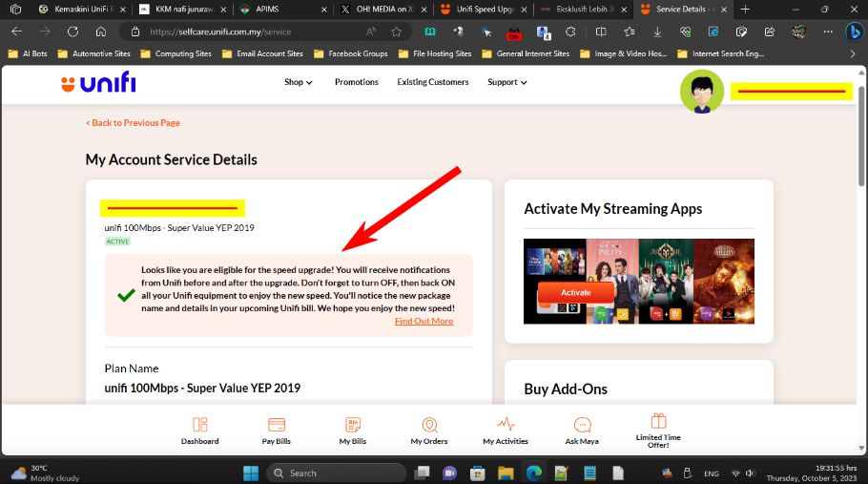This screenshot has width=868, height=484.
Task: Open Pay Bills in bottom navigation
Action: pos(277,431)
